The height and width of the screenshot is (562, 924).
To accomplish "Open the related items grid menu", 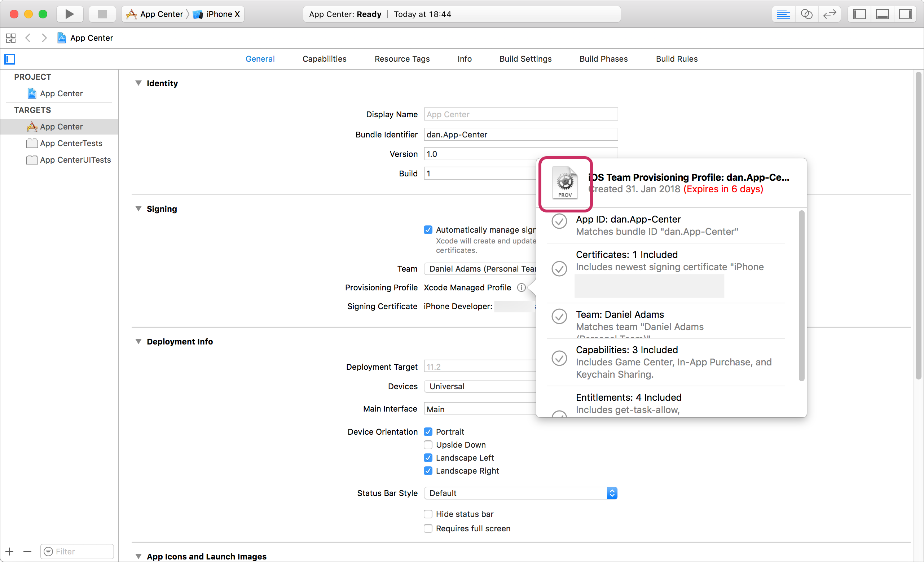I will (x=10, y=38).
